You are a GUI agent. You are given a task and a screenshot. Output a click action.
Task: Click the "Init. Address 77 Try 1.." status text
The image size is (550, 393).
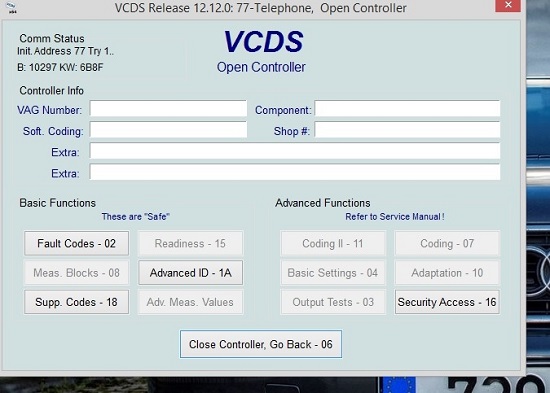[66, 51]
